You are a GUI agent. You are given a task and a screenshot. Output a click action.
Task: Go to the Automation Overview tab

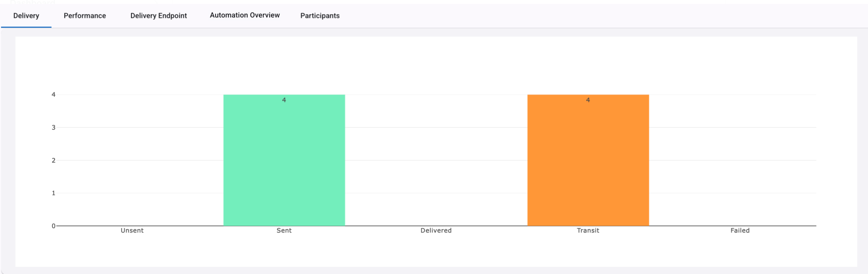point(245,15)
